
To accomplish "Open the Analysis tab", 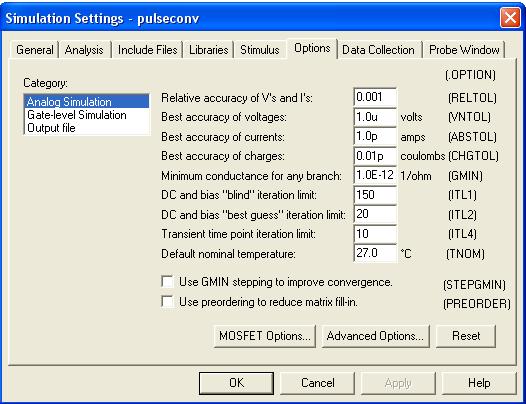I will click(84, 50).
